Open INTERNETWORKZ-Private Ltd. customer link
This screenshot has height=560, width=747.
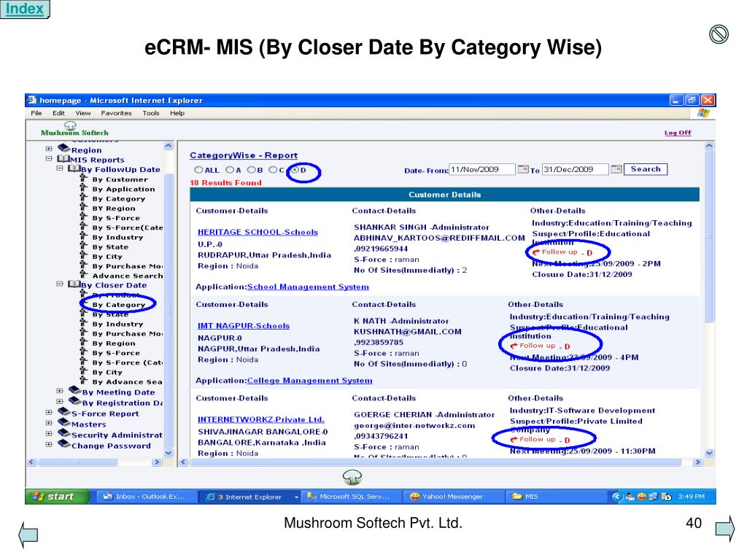(x=261, y=419)
